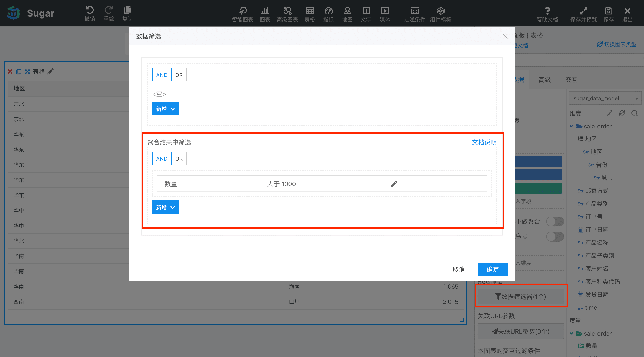644x357 pixels.
Task: Open the Filter Conditions (过滤条件) toolbar item
Action: click(x=415, y=14)
